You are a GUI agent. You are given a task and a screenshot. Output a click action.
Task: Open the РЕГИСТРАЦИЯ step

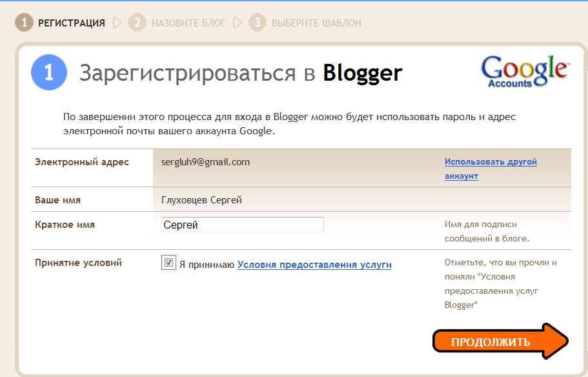pyautogui.click(x=71, y=23)
